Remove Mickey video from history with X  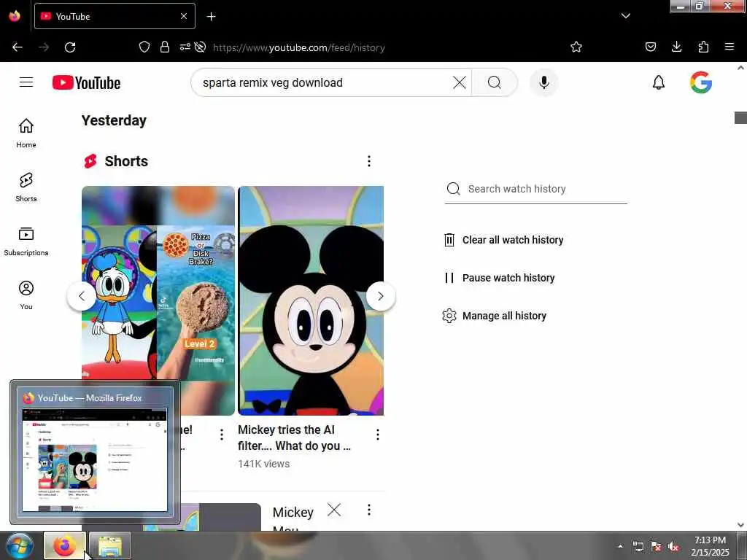(x=334, y=510)
